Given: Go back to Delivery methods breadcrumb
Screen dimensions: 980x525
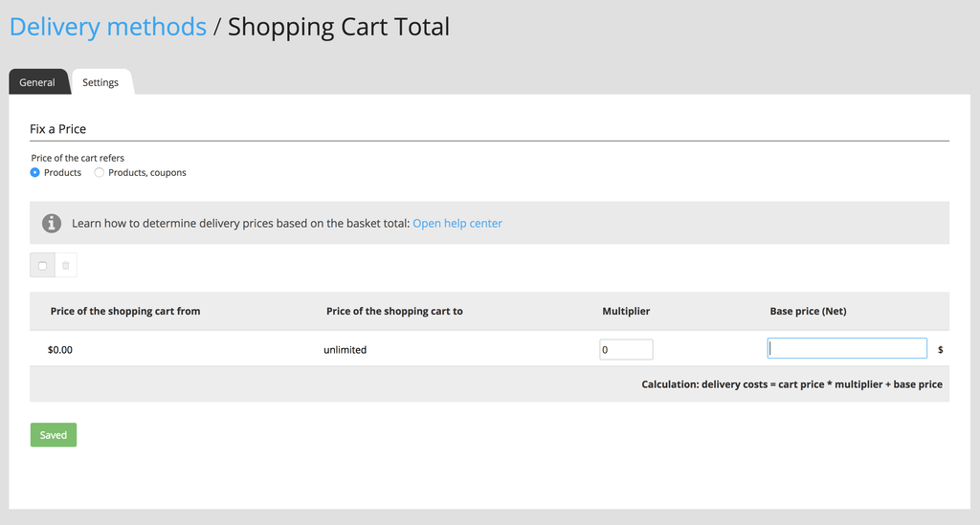Looking at the screenshot, I should pos(108,27).
